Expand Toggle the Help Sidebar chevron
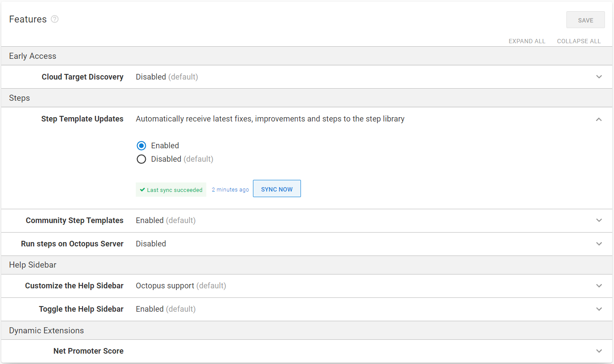614x364 pixels. pos(599,309)
